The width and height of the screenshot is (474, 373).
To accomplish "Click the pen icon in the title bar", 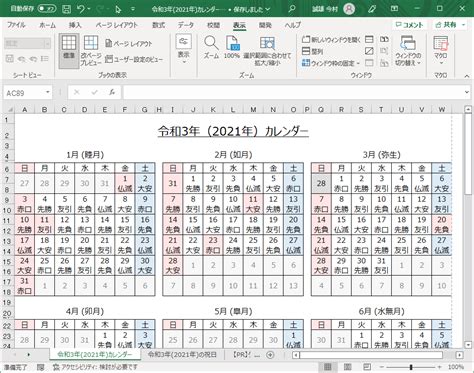I will point(372,9).
